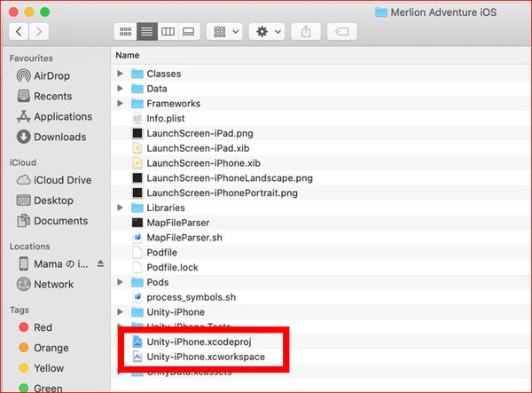Click the Share toolbar icon
This screenshot has width=532, height=393.
point(306,32)
